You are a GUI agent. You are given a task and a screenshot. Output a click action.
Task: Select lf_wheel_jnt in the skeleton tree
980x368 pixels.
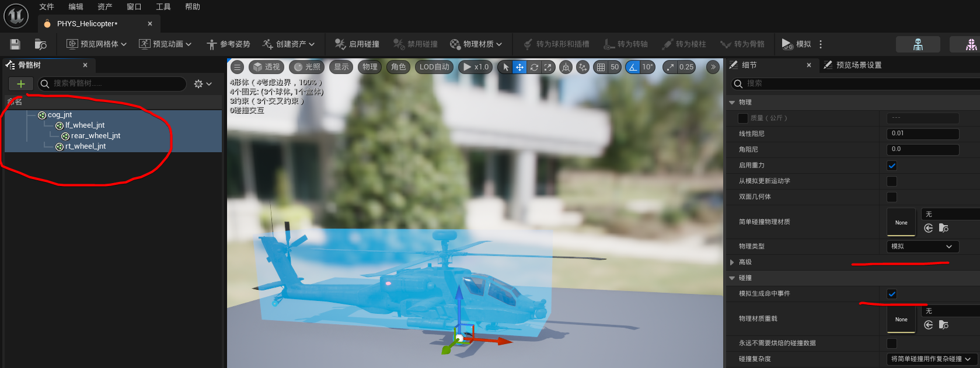[x=85, y=125]
